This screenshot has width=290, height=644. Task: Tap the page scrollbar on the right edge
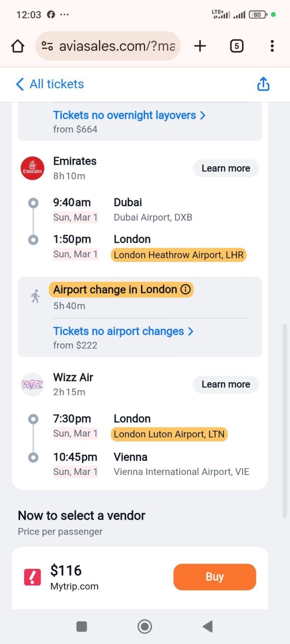tap(285, 402)
